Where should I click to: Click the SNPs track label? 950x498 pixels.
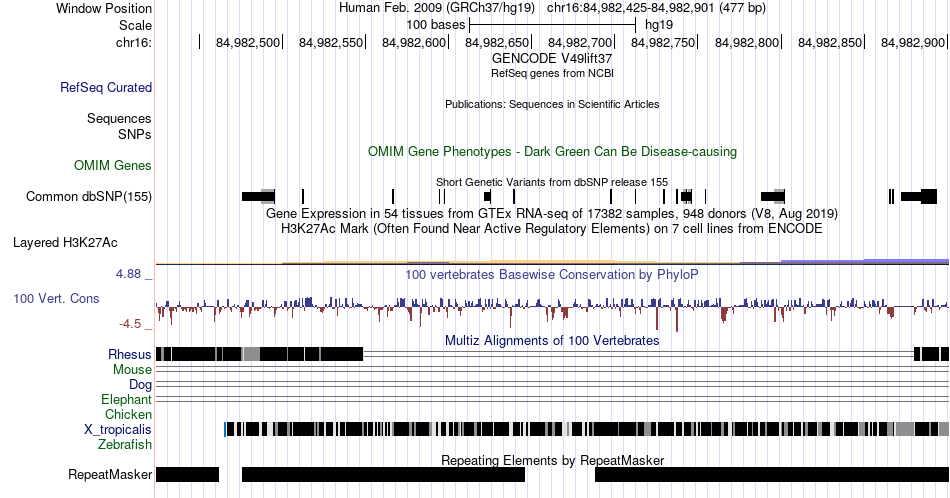pyautogui.click(x=135, y=134)
